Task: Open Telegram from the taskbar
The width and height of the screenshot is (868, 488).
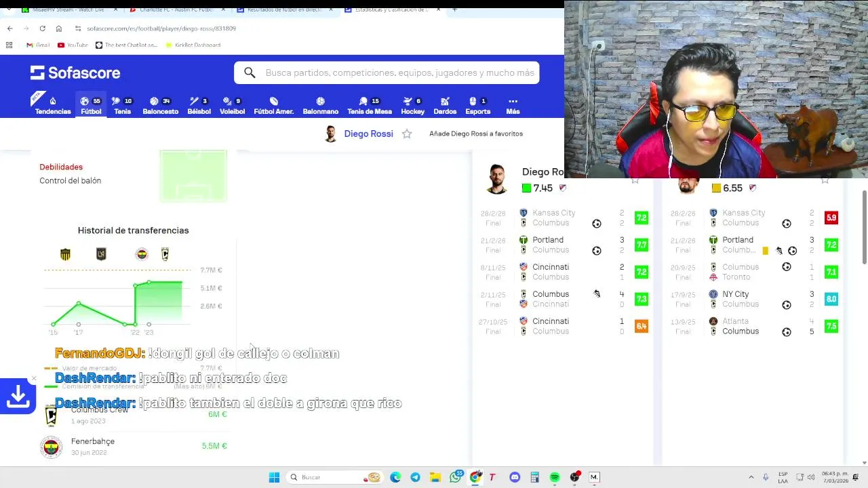Action: (415, 477)
